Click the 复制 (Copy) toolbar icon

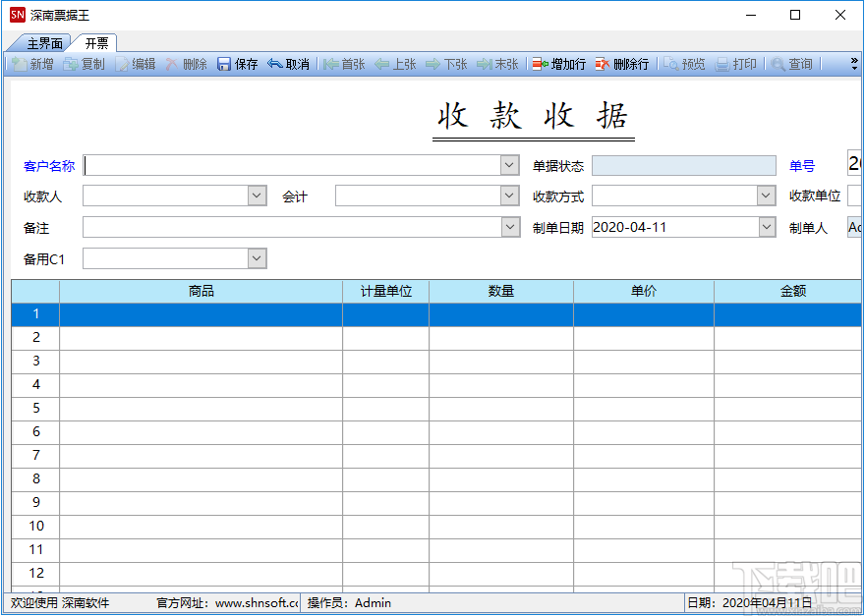click(84, 64)
